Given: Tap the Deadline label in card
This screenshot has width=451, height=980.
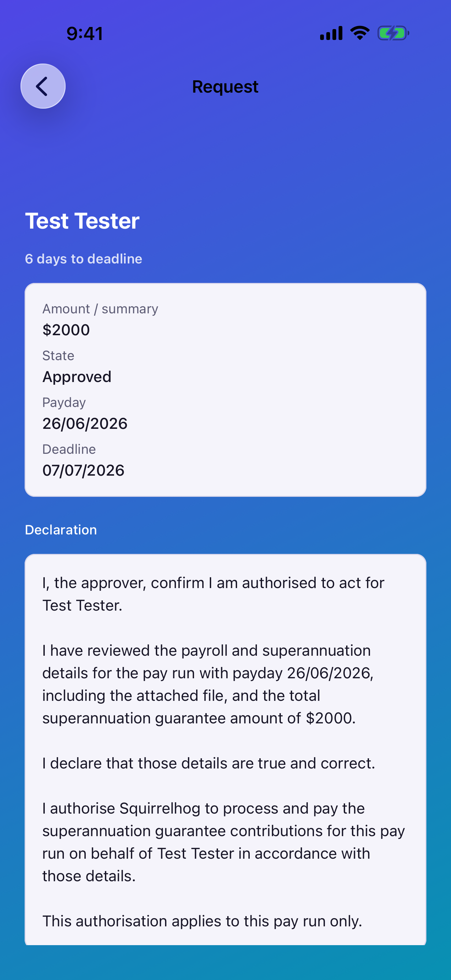Looking at the screenshot, I should pos(69,449).
